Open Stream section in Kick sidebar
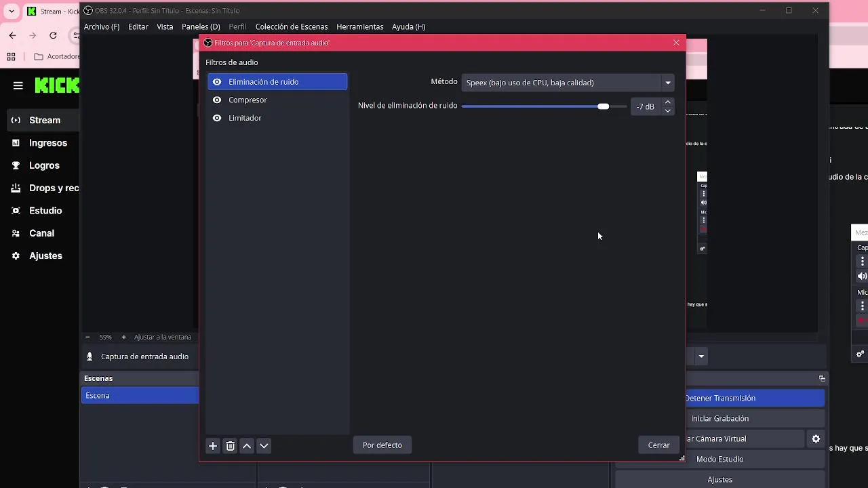Viewport: 868px width, 488px height. tap(44, 120)
